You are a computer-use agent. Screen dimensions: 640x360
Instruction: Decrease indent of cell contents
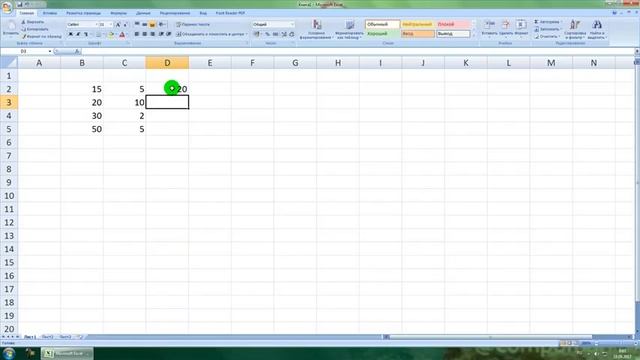(x=161, y=34)
